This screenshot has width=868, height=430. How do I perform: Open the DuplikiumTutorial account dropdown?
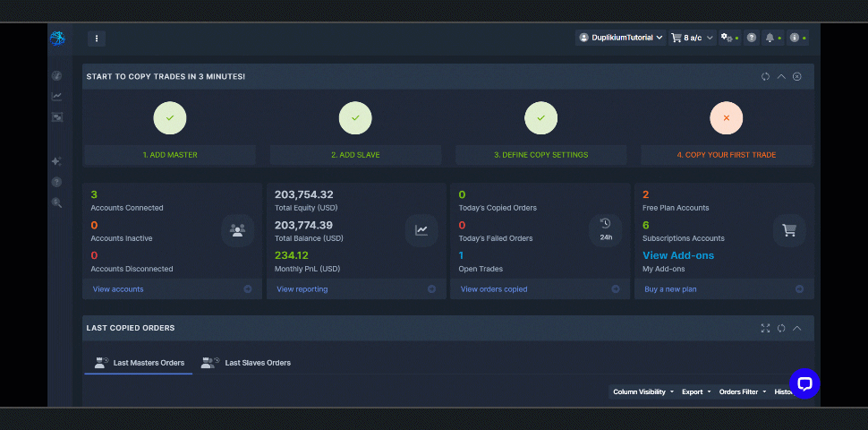(621, 38)
